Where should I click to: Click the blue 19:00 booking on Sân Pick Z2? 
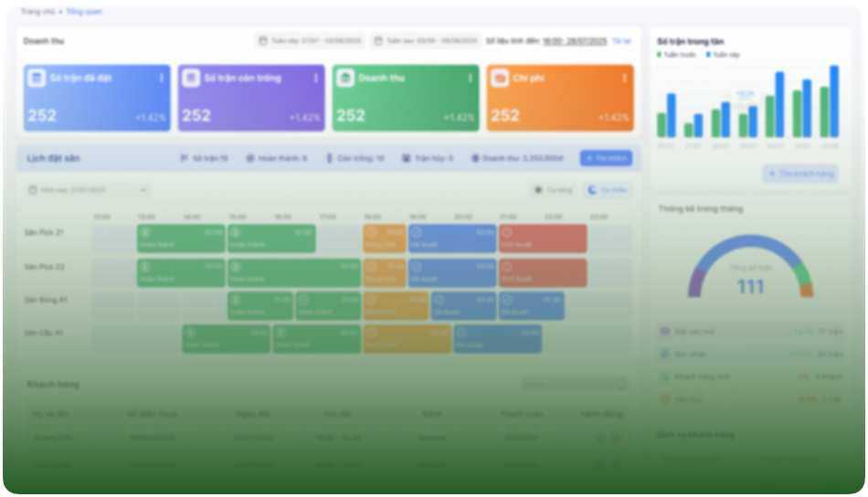452,273
